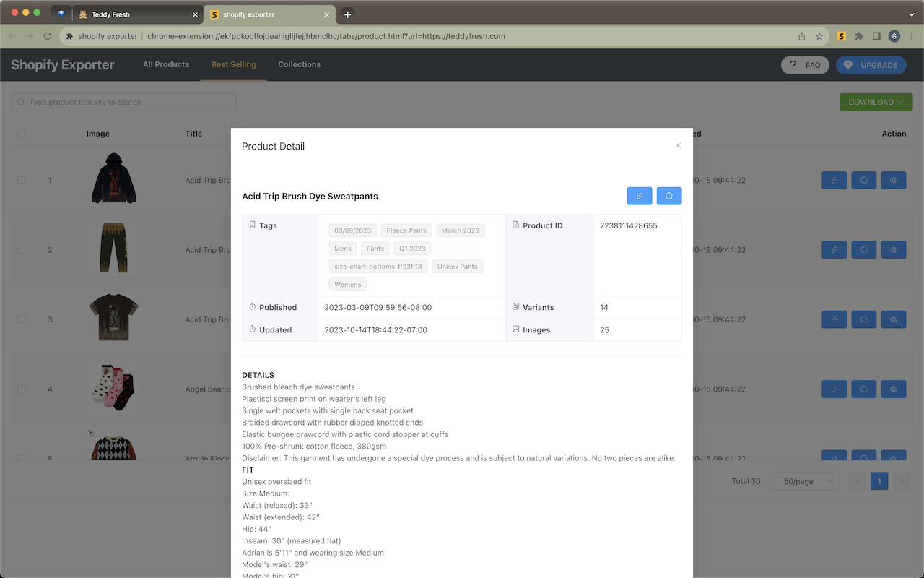Image resolution: width=924 pixels, height=578 pixels.
Task: Click the Fleece Pants tag
Action: pyautogui.click(x=406, y=230)
